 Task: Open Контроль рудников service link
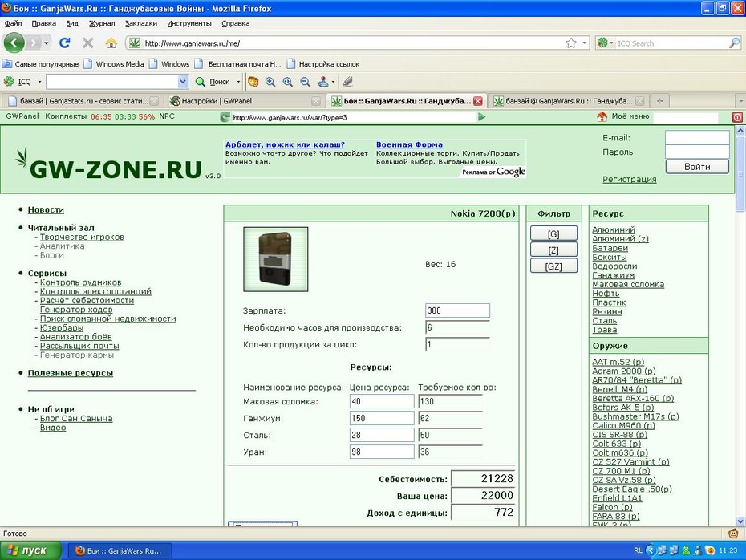pyautogui.click(x=80, y=282)
